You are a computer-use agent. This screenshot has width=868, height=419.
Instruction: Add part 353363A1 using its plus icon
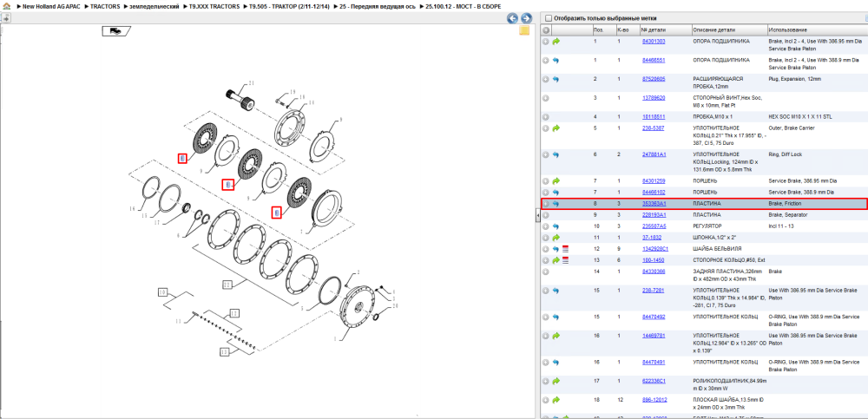click(546, 204)
